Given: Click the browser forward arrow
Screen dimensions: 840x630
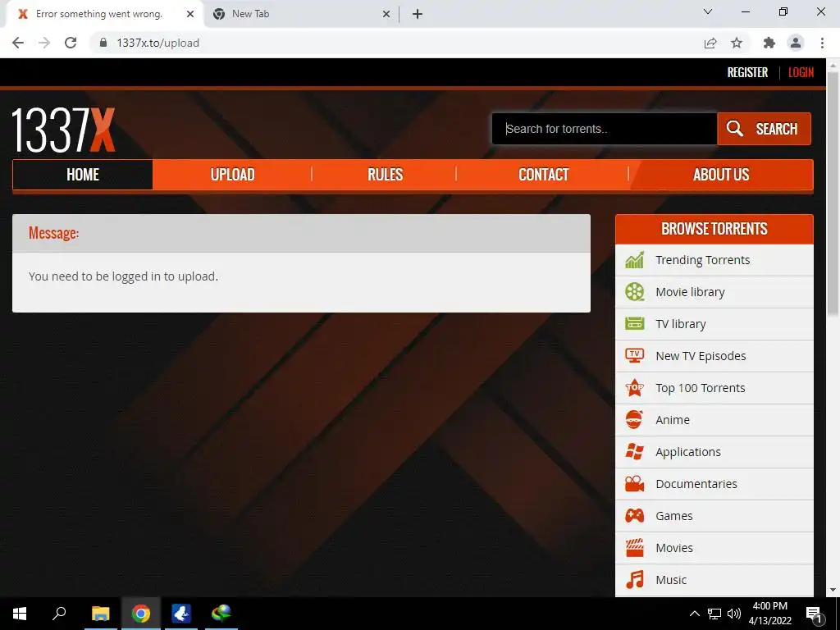Looking at the screenshot, I should coord(44,43).
